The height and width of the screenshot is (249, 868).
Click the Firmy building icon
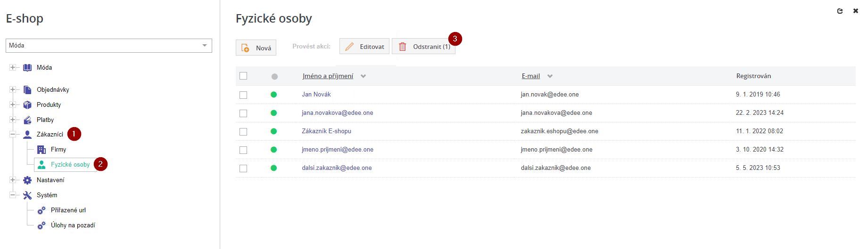(41, 149)
